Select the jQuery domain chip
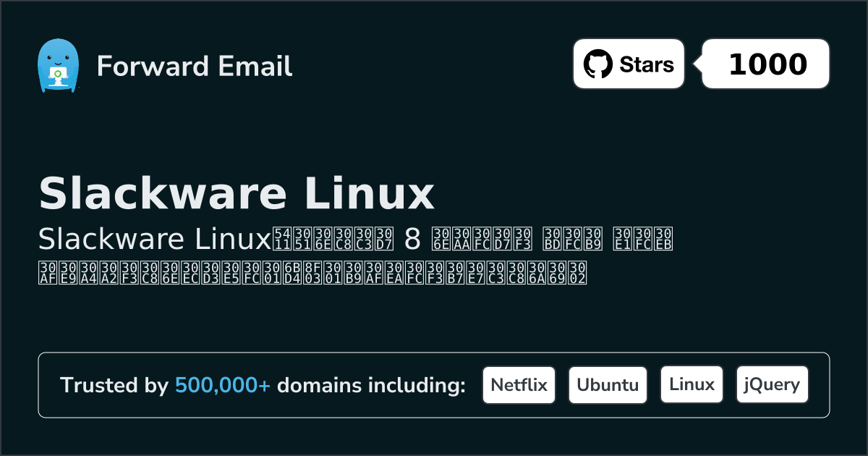Screen dimensions: 868x456 click(772, 384)
